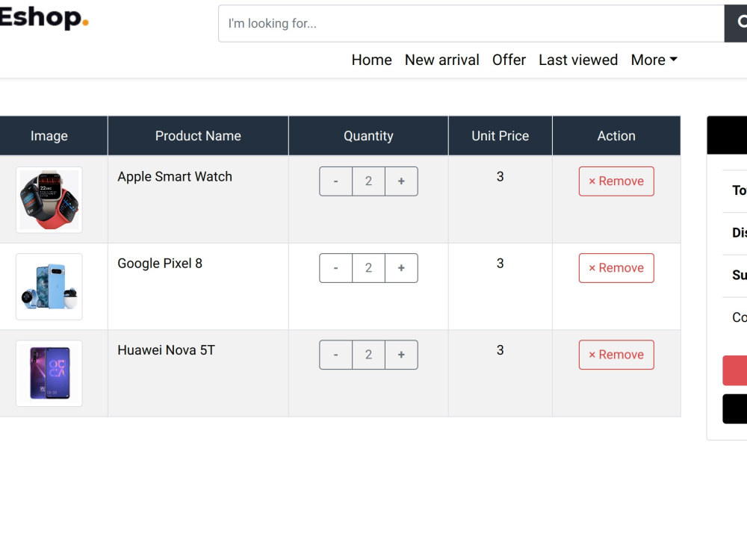Decrease Apple Smart Watch quantity
Image resolution: width=747 pixels, height=560 pixels.
click(336, 181)
